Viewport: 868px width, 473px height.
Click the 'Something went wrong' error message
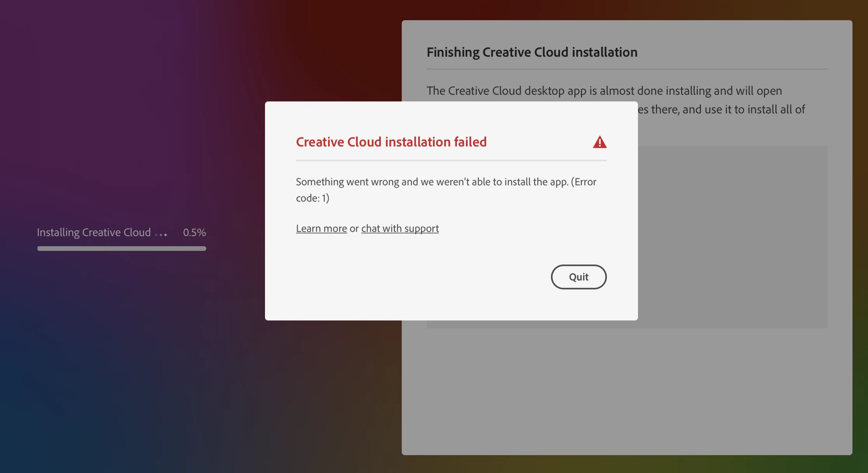(446, 182)
